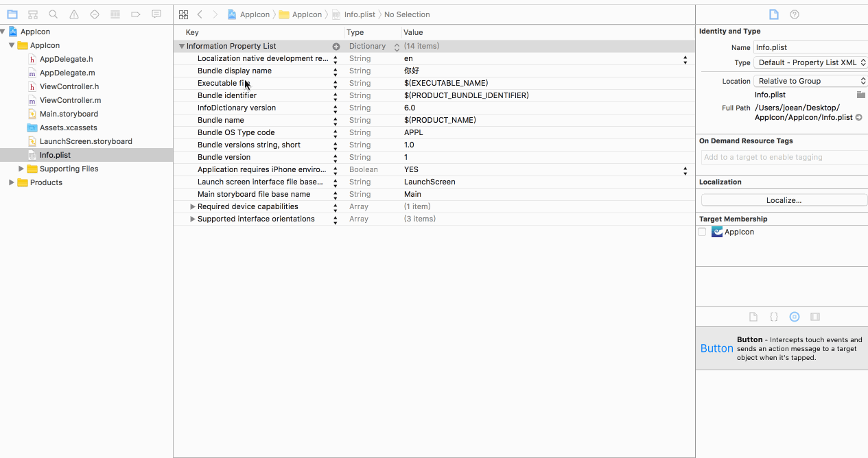The height and width of the screenshot is (458, 868).
Task: Select the Button object in library
Action: click(x=782, y=348)
